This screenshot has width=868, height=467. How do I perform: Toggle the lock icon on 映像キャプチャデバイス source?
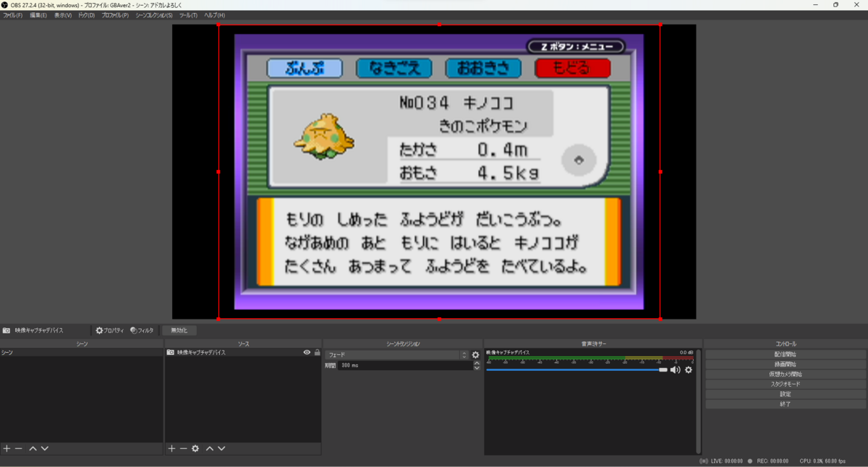click(x=317, y=353)
